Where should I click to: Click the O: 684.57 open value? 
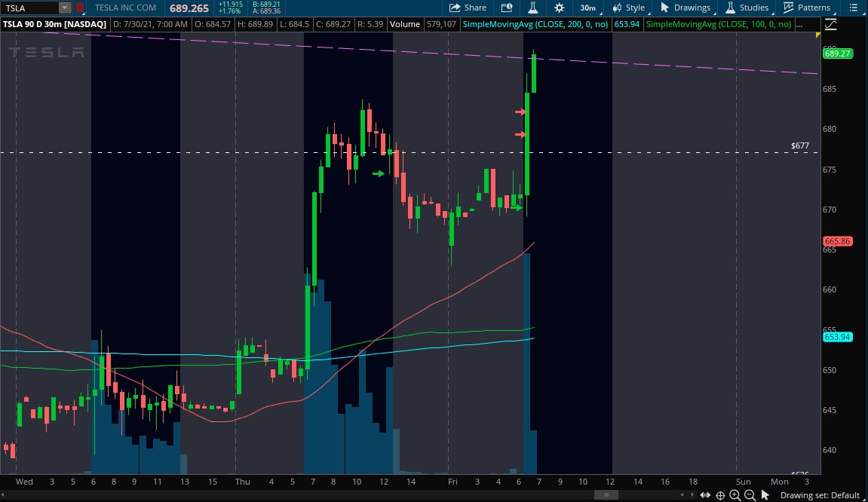213,24
